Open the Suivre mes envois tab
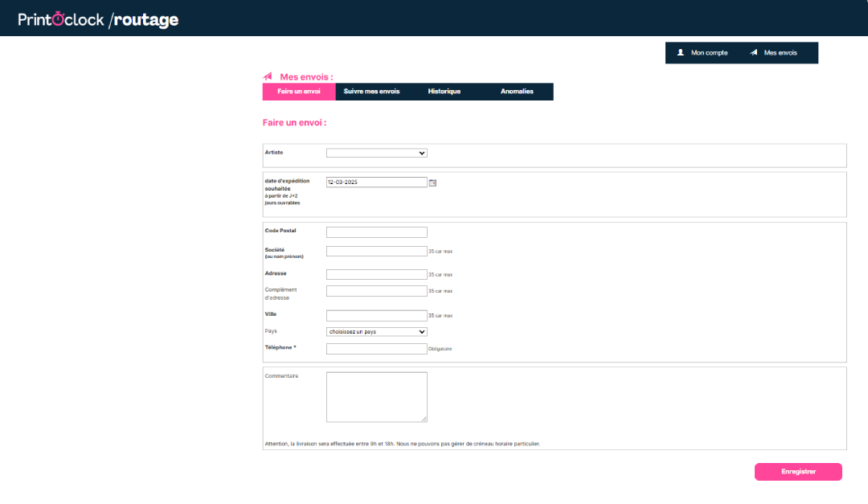Image resolution: width=868 pixels, height=504 pixels. coord(371,92)
